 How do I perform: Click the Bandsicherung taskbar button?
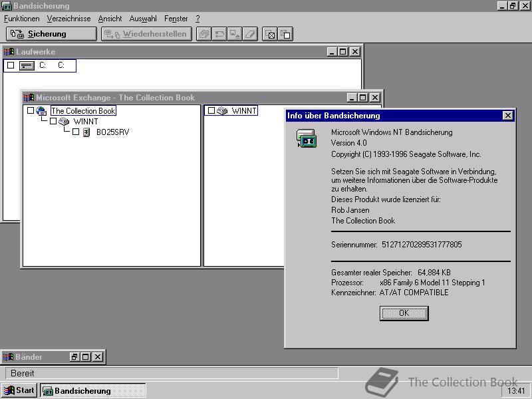coord(93,391)
